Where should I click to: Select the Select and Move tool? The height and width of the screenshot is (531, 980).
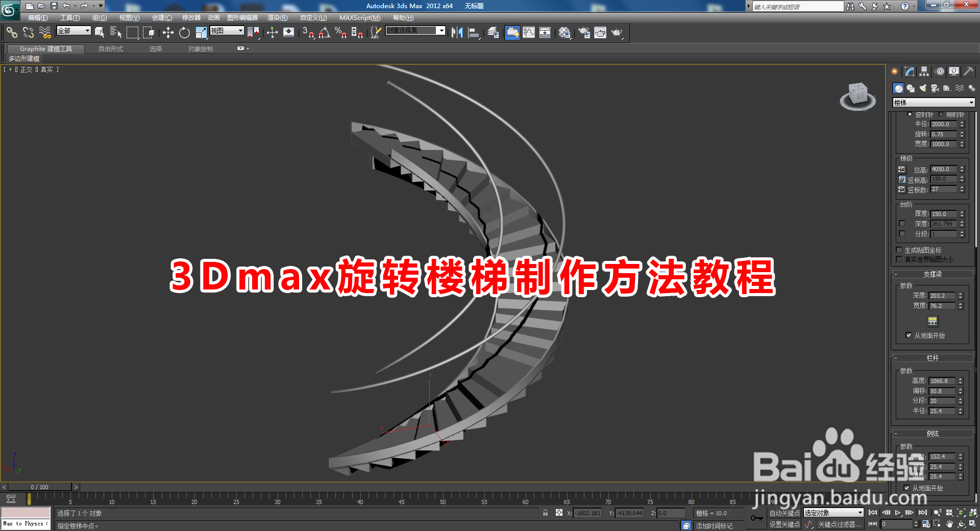[168, 33]
